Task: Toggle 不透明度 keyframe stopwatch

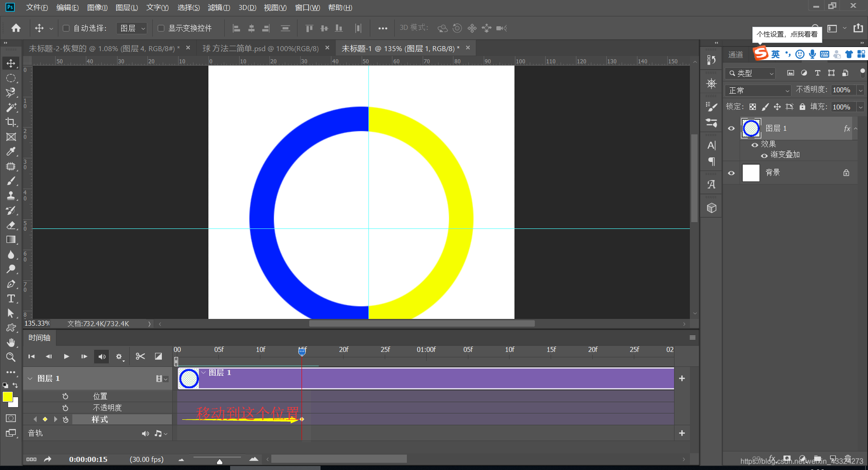Action: pos(66,408)
